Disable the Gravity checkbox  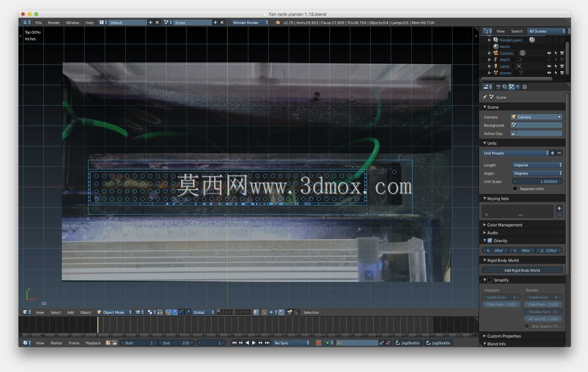[x=490, y=240]
